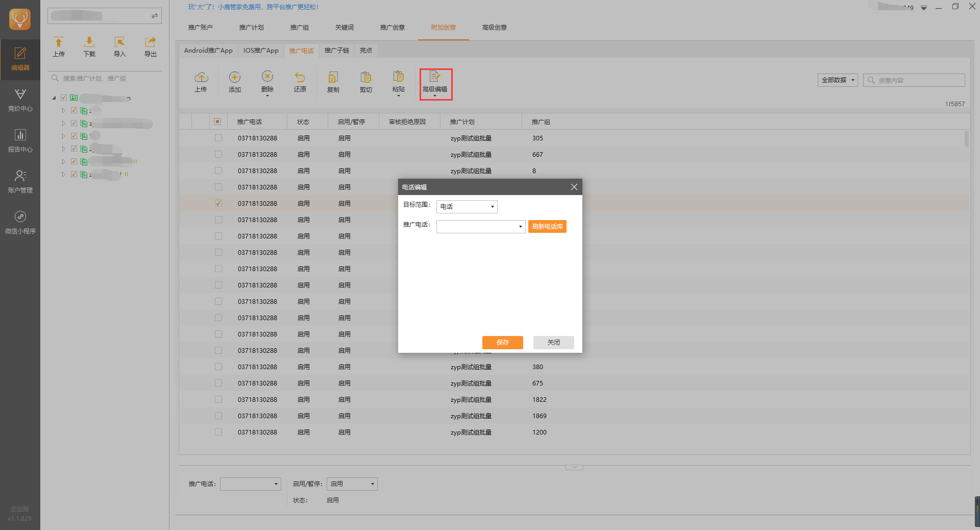Screen dimensions: 980x530
Task: Open the 推广电话 dropdown in dialog
Action: (481, 226)
